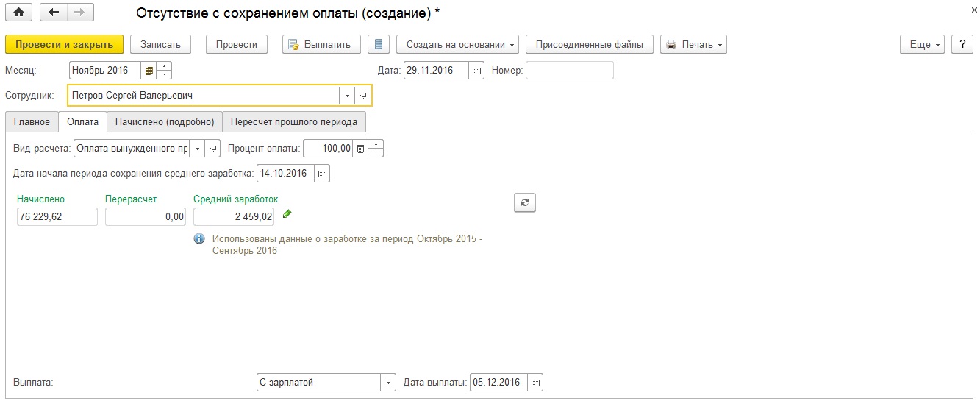Click the Записать button

[x=161, y=45]
